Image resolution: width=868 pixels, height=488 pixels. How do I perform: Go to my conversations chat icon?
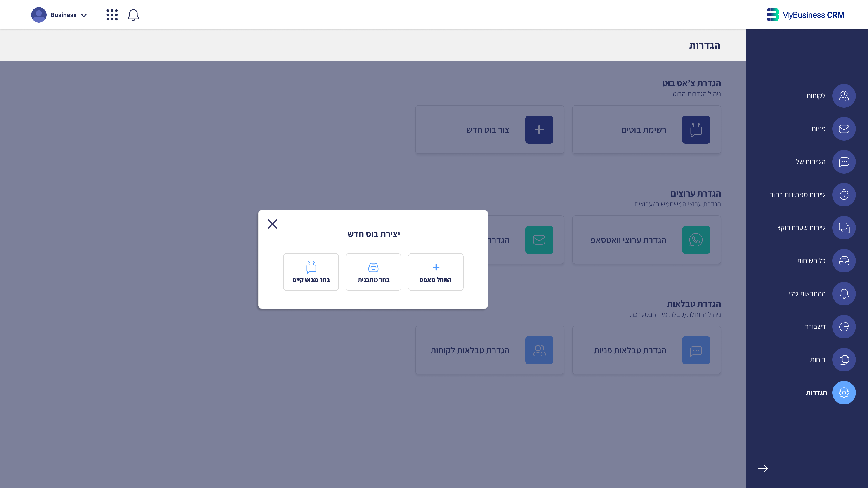click(844, 162)
